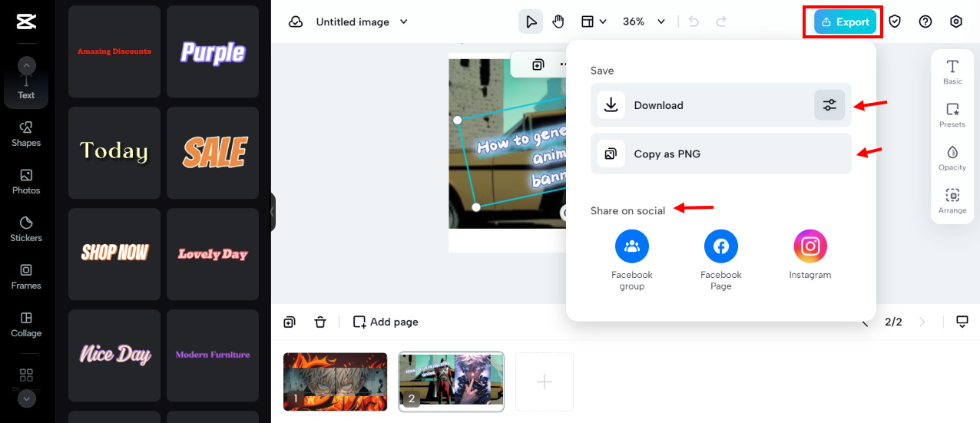Open the settings hexagon icon

(x=956, y=21)
